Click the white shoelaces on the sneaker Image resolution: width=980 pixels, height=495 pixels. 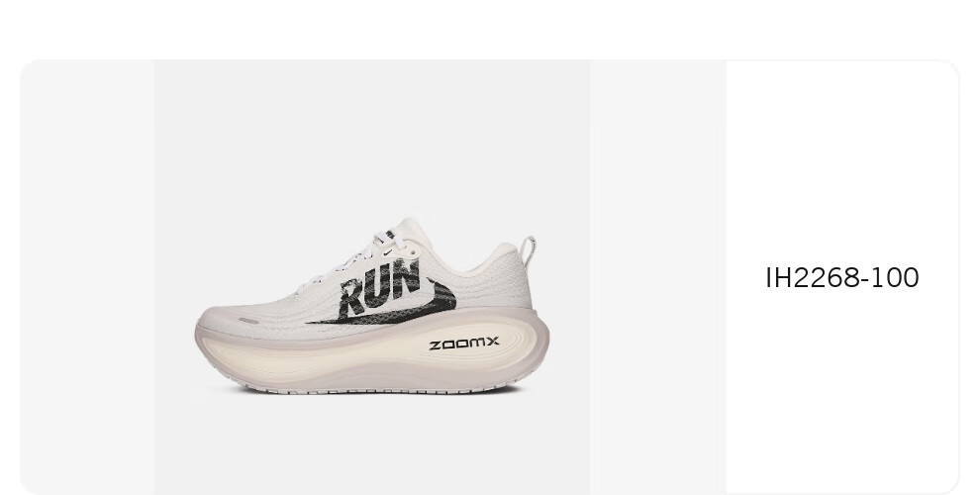tap(362, 257)
